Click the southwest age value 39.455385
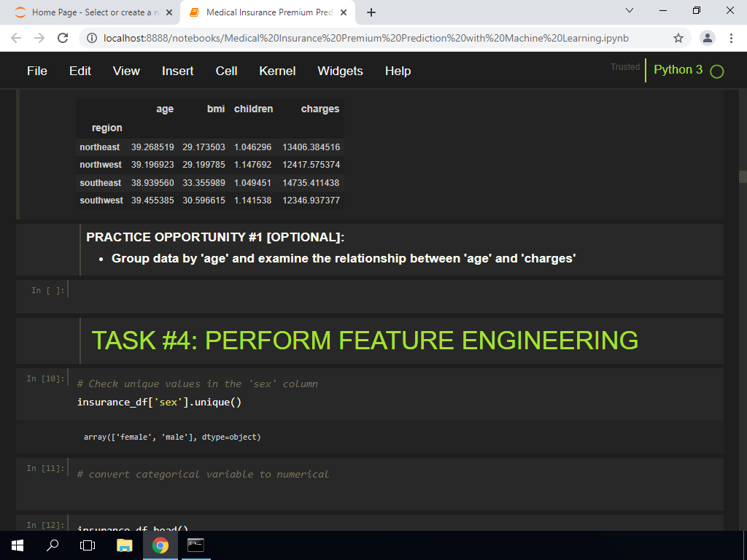 152,201
